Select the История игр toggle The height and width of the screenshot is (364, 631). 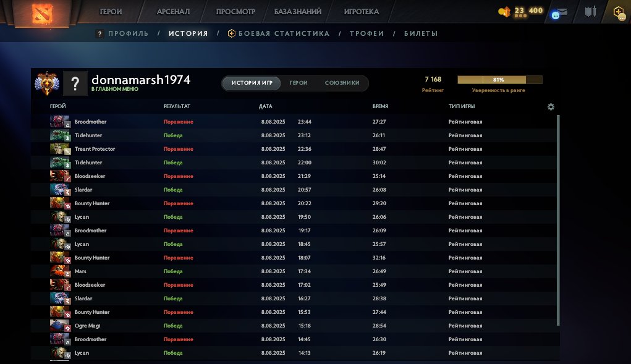coord(252,83)
